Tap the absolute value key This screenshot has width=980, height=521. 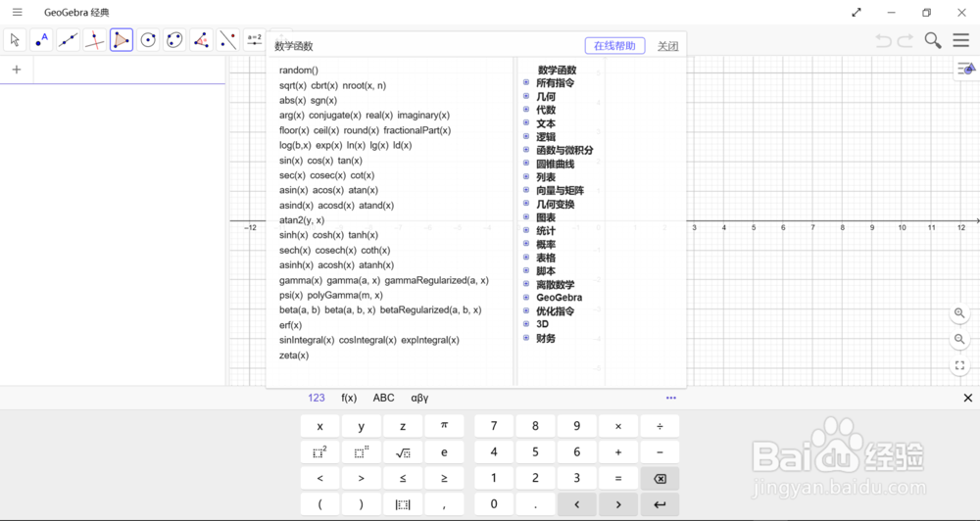403,504
